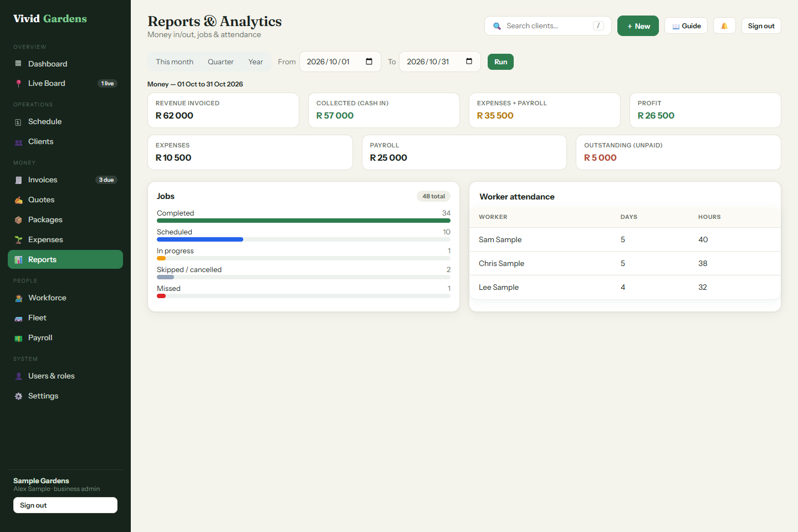Click the Profit R 26 500 card

(705, 110)
